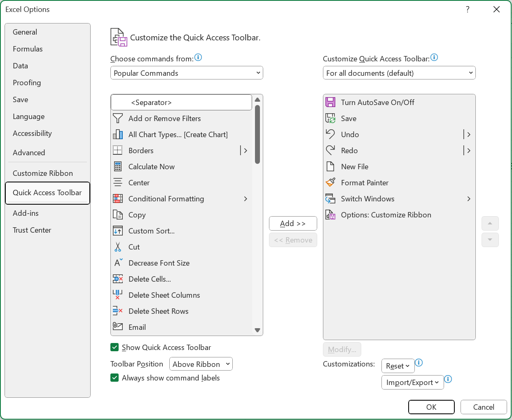The image size is (512, 420).
Task: Click the Add >> button
Action: click(293, 224)
